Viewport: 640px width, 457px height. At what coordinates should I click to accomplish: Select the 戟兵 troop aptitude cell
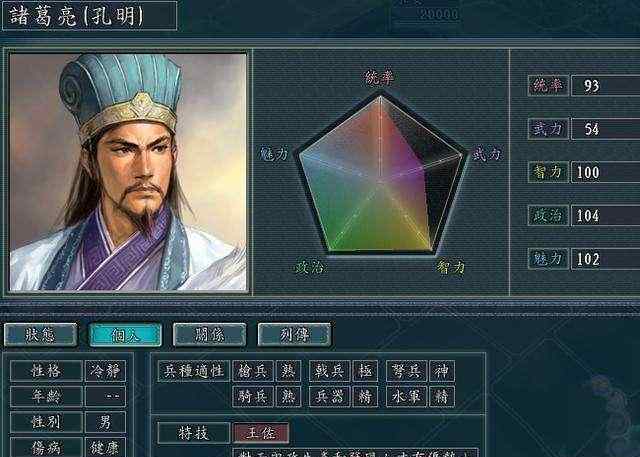coord(329,371)
